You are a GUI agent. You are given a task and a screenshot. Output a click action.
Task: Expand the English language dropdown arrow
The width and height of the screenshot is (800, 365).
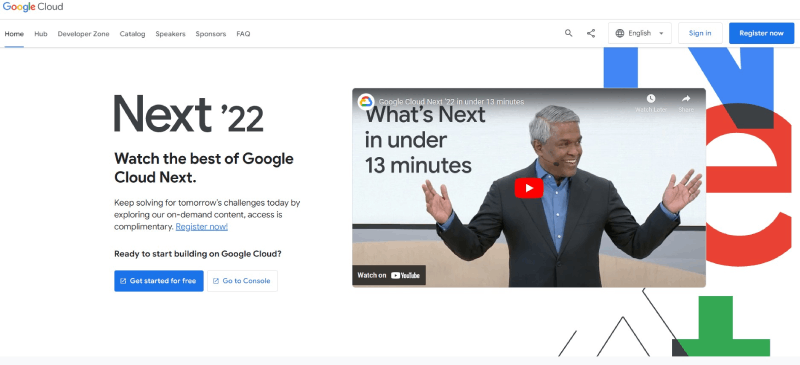coord(661,34)
